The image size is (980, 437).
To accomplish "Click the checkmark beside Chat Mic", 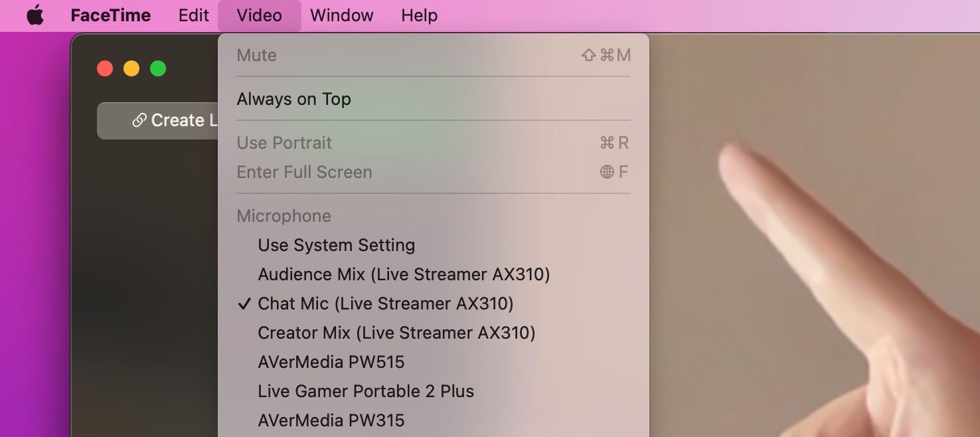I will pos(244,304).
